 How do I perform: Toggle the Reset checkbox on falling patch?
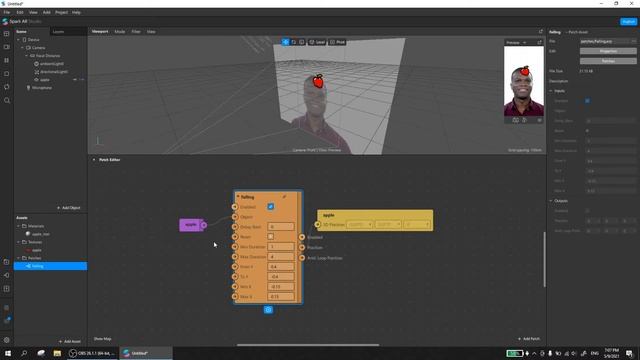(x=271, y=236)
